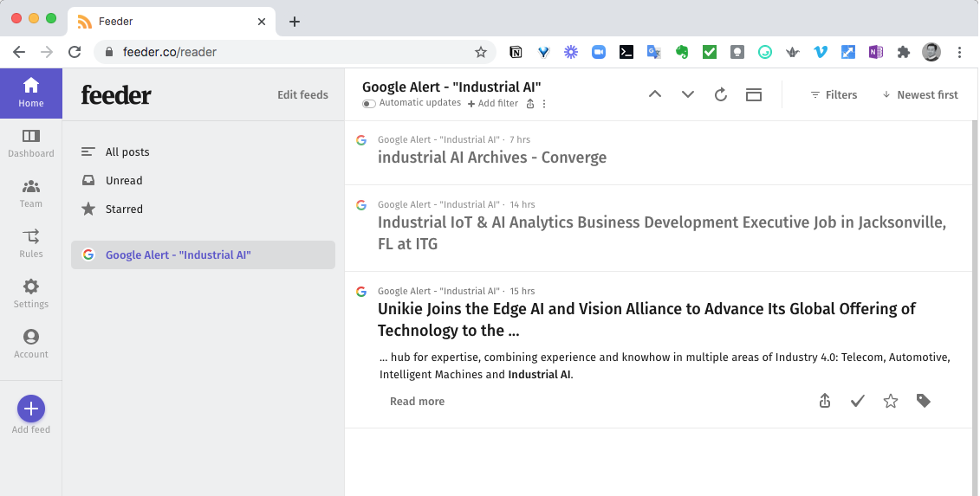Open post industrial AI Archives - Converge

492,158
